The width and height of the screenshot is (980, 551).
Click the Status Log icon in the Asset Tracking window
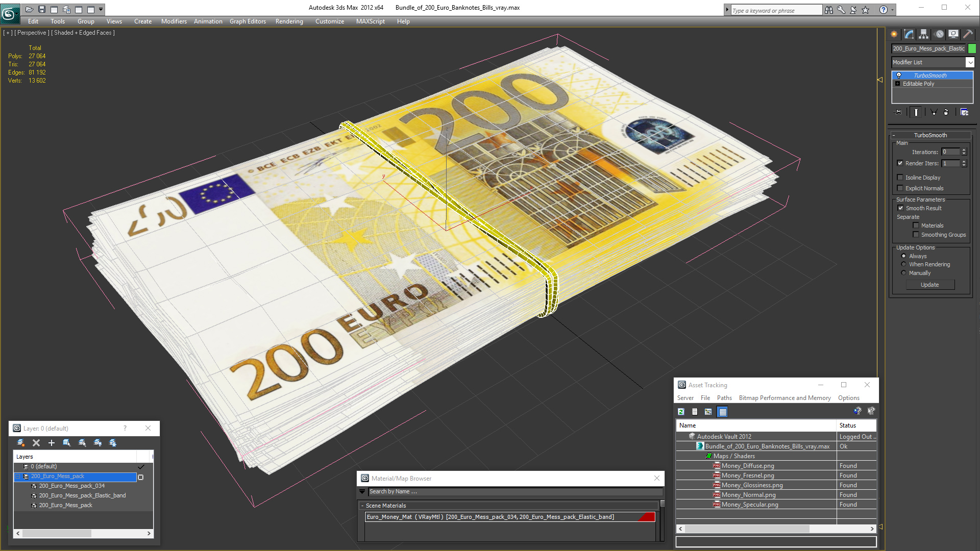tap(695, 412)
